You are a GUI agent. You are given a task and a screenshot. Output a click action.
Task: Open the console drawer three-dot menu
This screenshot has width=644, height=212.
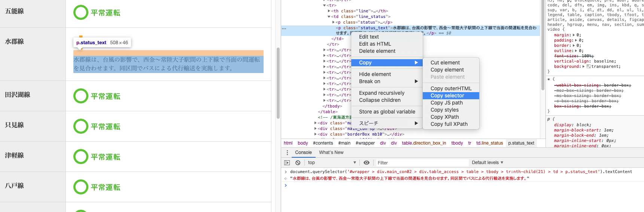tap(287, 152)
